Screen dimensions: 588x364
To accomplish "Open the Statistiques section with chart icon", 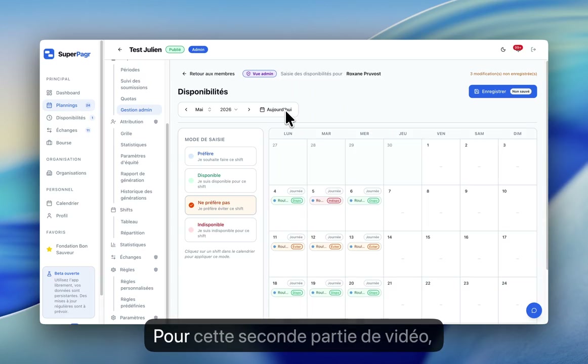I will tap(133, 245).
